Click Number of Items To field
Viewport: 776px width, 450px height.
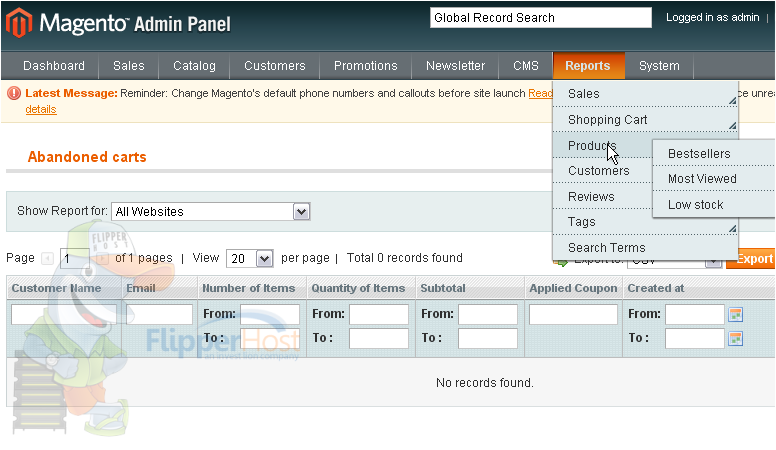tap(270, 339)
